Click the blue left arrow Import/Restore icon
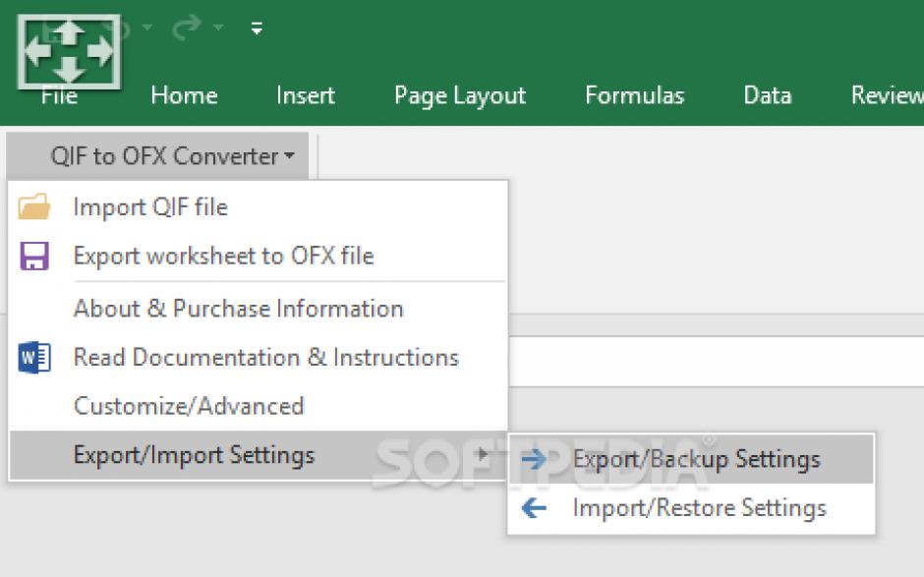Screen dimensions: 924x577 (x=534, y=508)
